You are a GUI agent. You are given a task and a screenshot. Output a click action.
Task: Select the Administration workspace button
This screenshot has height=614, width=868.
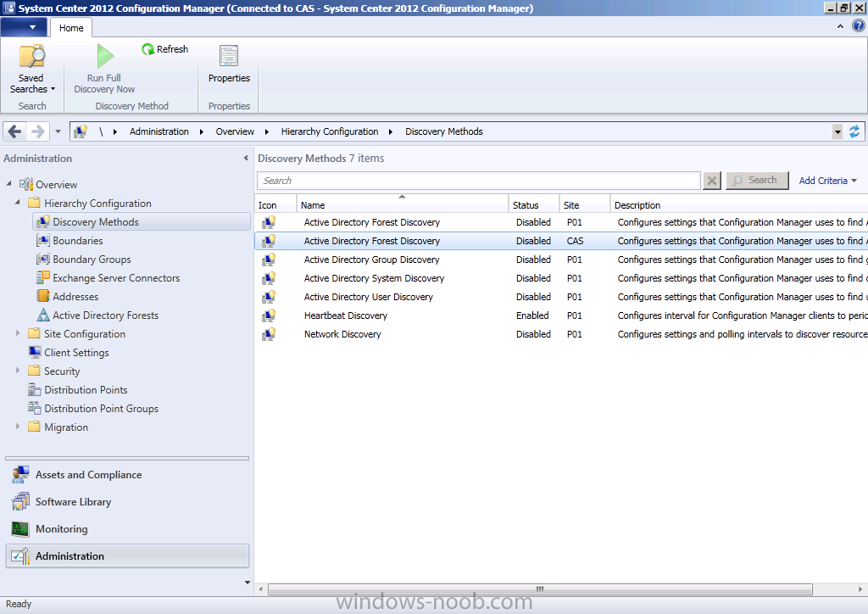pos(127,555)
